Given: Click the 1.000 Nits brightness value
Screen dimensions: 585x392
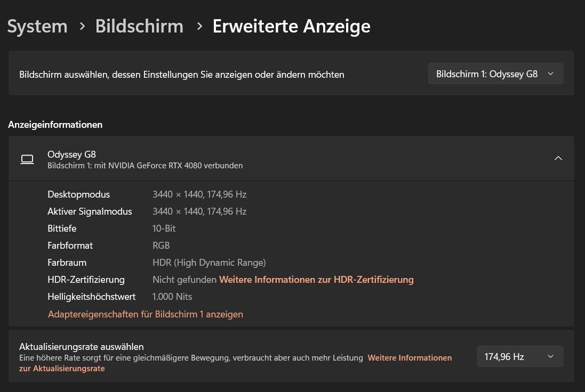Looking at the screenshot, I should 172,297.
